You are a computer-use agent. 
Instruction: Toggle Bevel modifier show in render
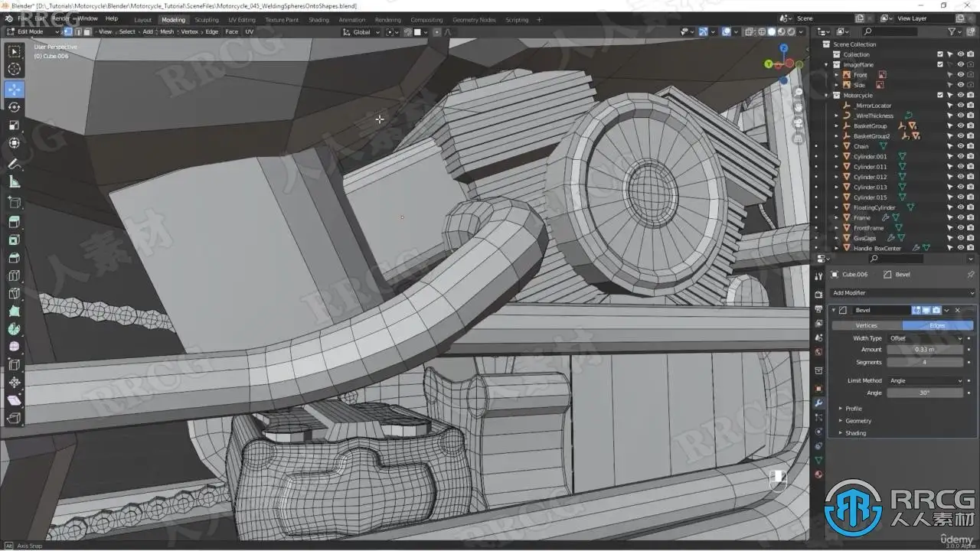(936, 310)
